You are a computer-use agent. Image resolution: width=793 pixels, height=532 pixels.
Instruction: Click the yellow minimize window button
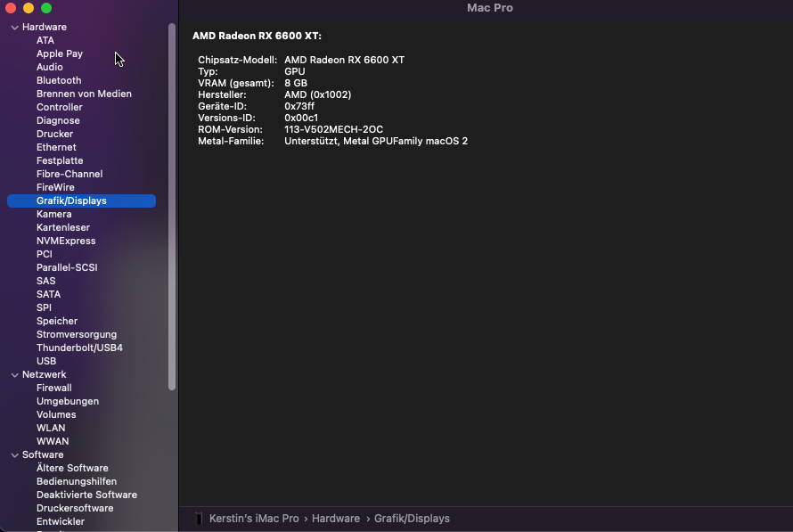click(x=29, y=8)
